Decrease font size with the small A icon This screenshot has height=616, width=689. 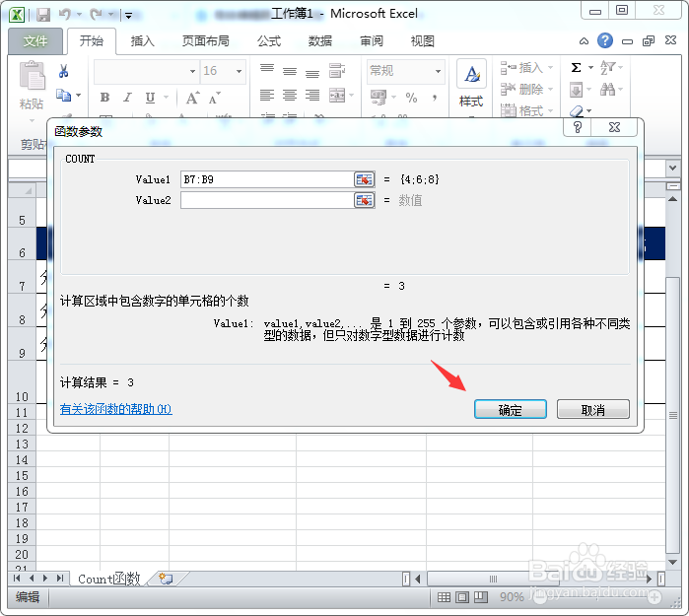(x=215, y=98)
